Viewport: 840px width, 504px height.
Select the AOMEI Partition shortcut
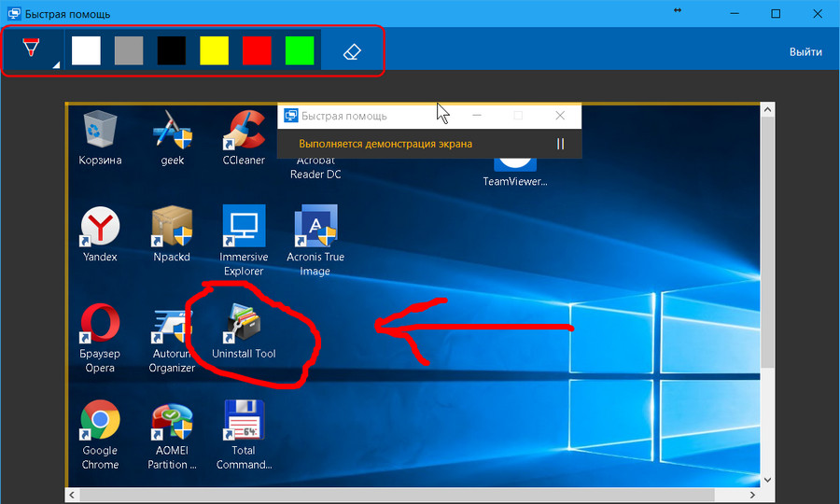172,435
